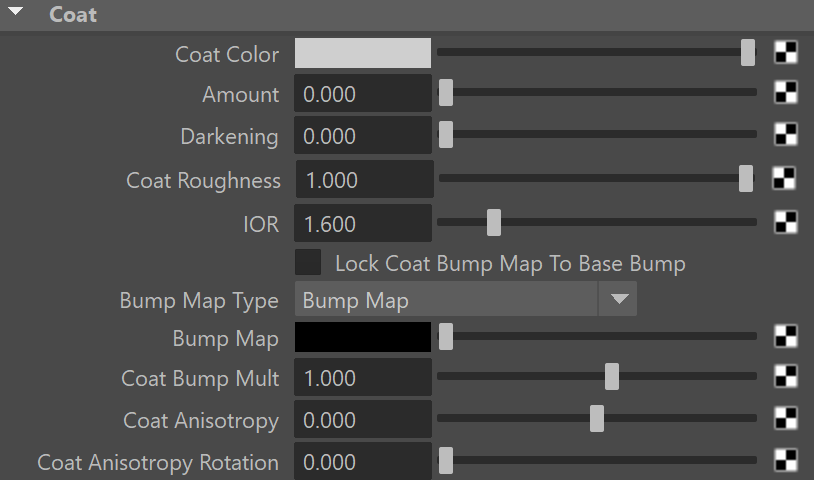The width and height of the screenshot is (814, 480).
Task: Open the Bump Map Type dropdown
Action: point(466,299)
